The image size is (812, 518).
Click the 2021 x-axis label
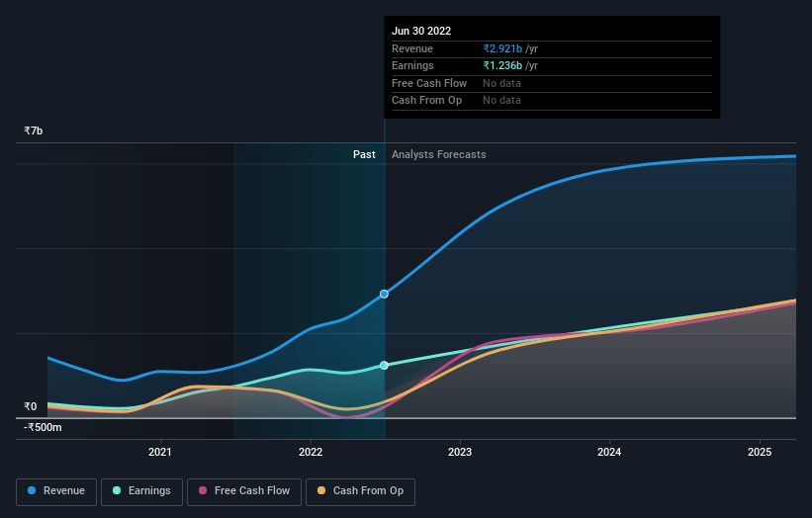click(x=160, y=452)
